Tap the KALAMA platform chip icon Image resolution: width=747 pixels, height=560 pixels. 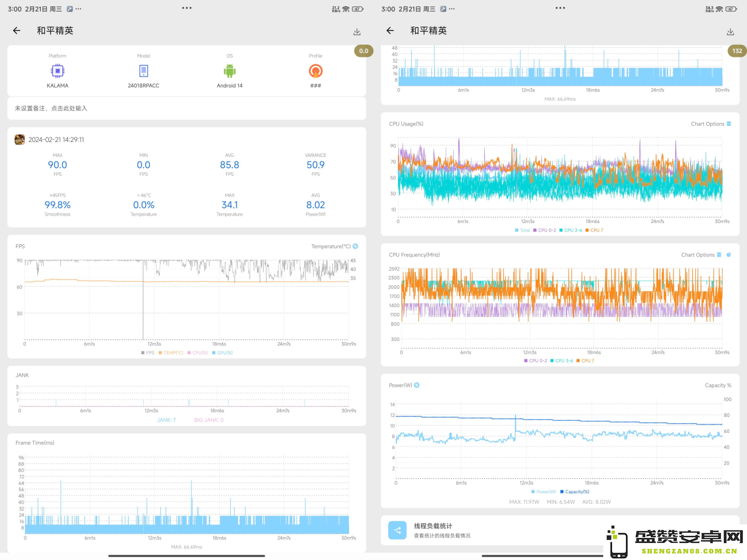58,71
